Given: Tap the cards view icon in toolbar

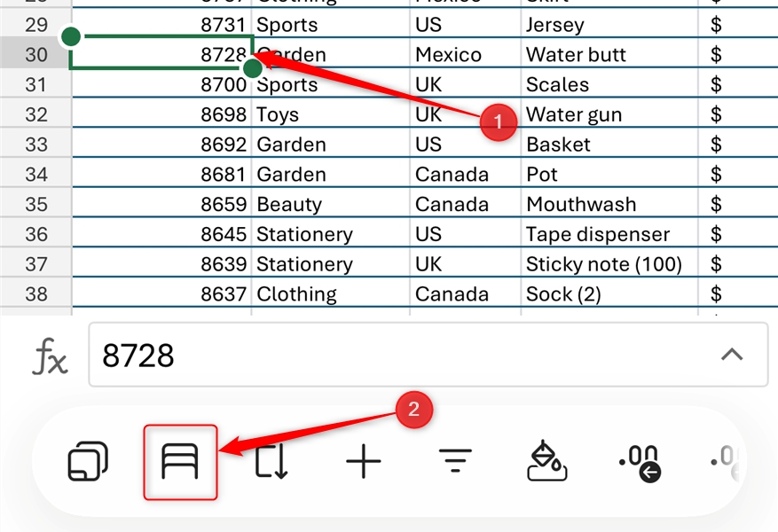Looking at the screenshot, I should tap(88, 461).
